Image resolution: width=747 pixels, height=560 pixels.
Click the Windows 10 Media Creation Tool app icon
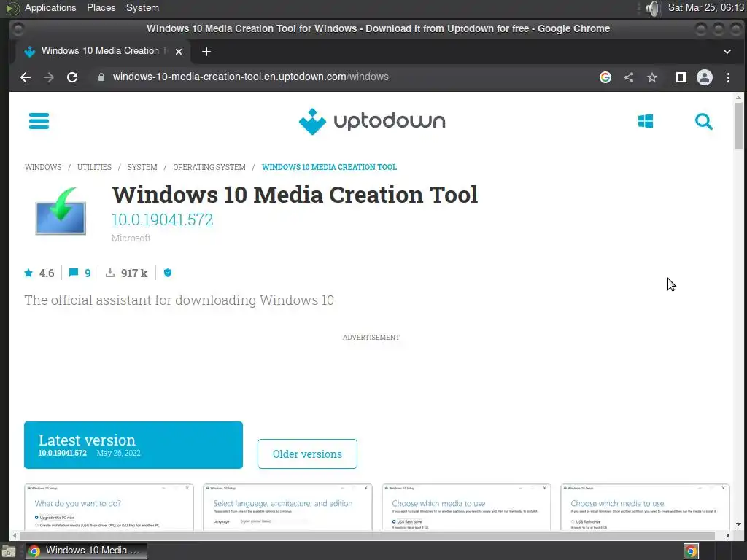(61, 211)
